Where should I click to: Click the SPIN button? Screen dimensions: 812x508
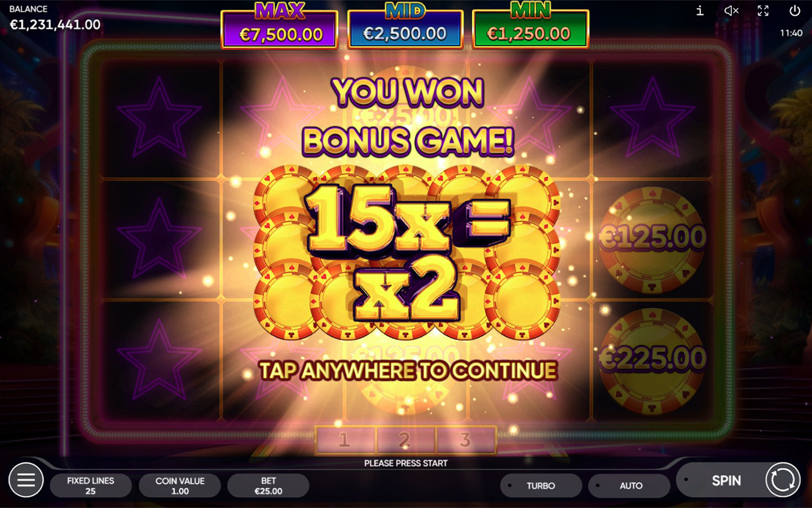[x=726, y=480]
